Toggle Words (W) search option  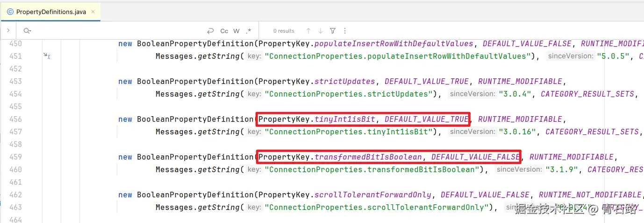(x=236, y=31)
